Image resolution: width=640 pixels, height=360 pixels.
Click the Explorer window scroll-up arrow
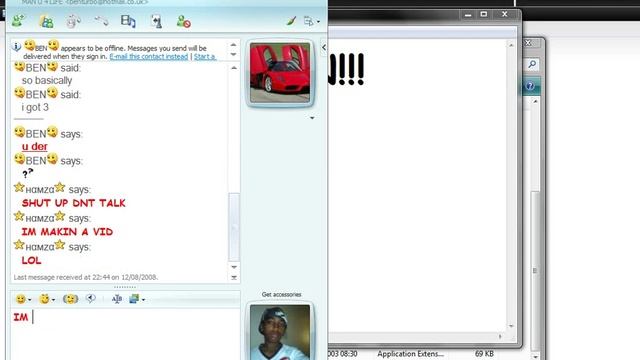(535, 101)
